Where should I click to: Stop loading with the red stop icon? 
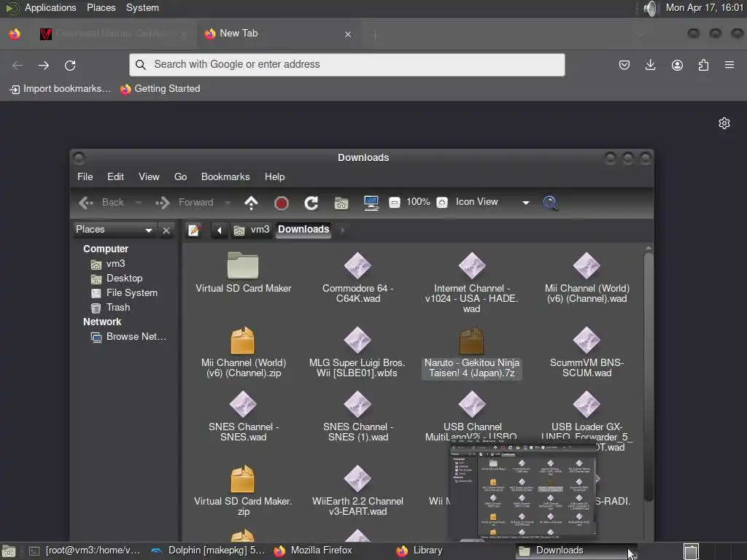tap(282, 203)
